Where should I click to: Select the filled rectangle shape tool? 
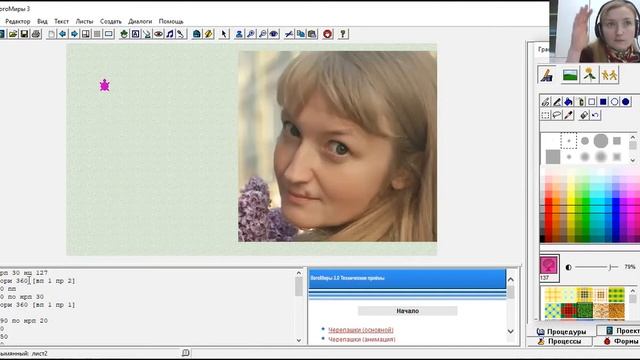click(603, 102)
